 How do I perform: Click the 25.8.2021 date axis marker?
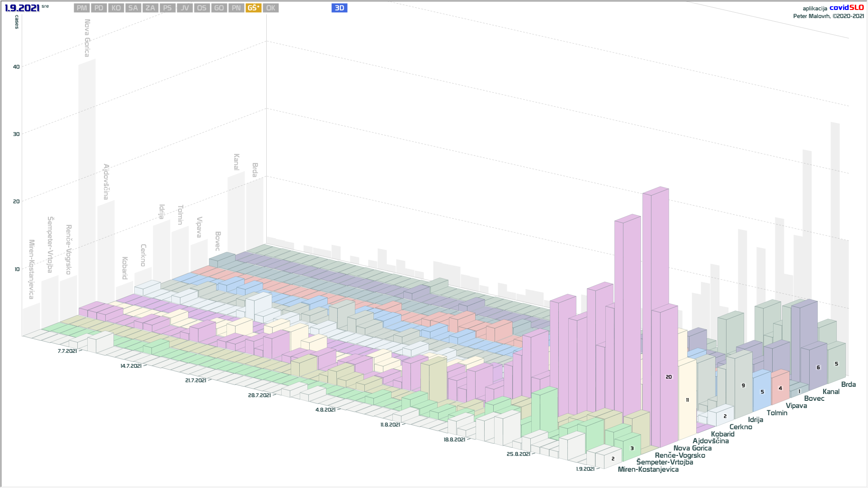pos(518,454)
